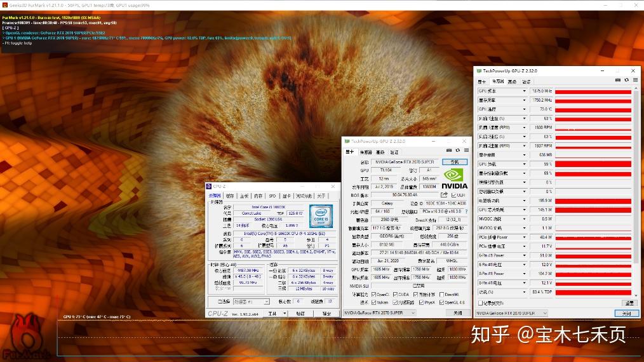This screenshot has height=362, width=644.
Task: Click the OK button in CPU-Z
Action: point(326,314)
